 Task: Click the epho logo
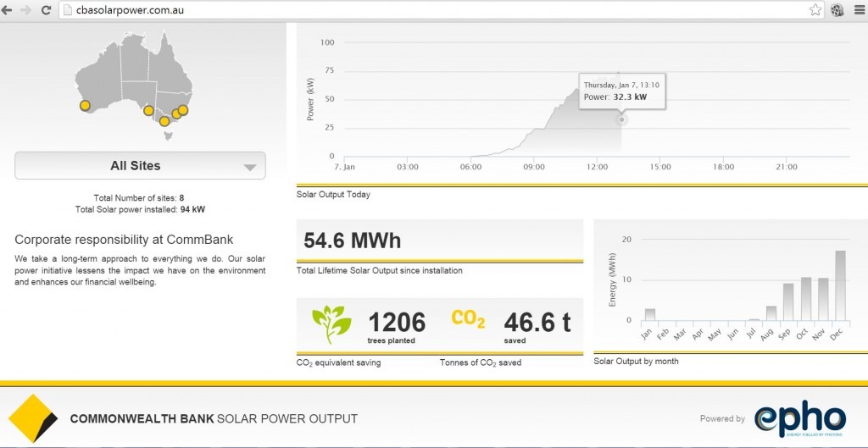800,418
